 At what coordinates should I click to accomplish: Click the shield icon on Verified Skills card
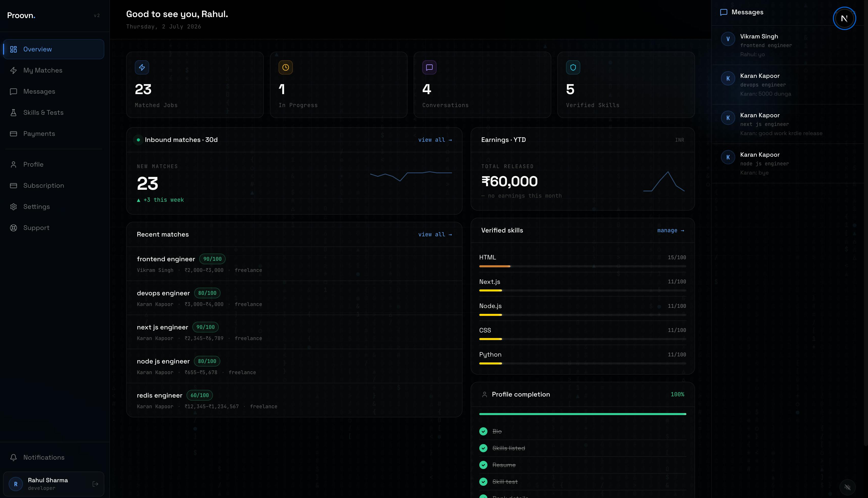point(573,67)
